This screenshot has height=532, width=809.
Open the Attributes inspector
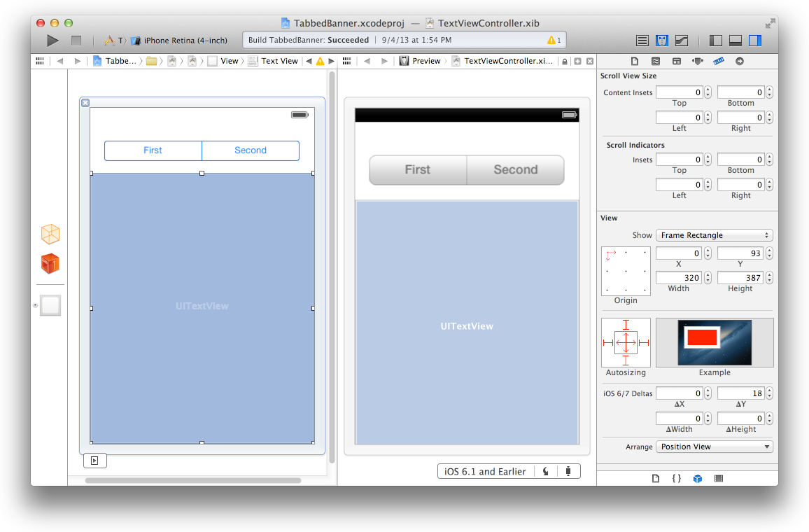click(697, 61)
